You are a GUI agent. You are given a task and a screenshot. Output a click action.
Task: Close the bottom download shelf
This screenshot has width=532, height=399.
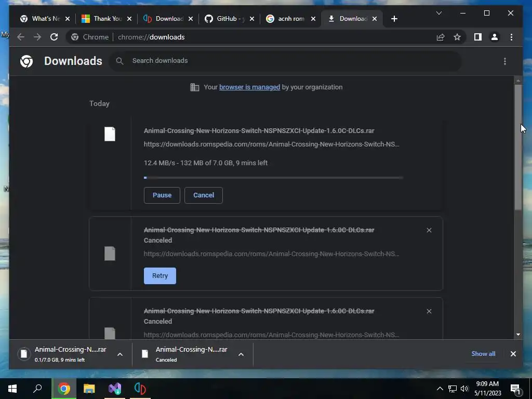point(513,354)
